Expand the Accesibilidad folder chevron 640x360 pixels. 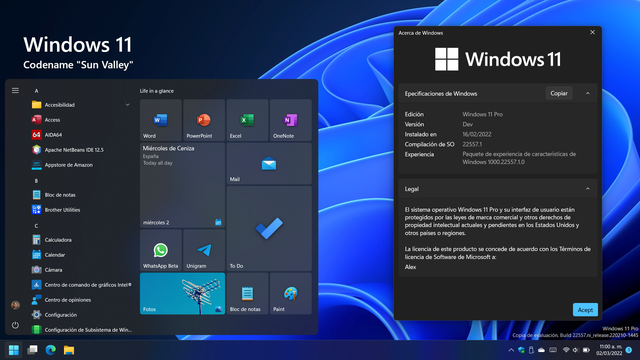pyautogui.click(x=128, y=105)
